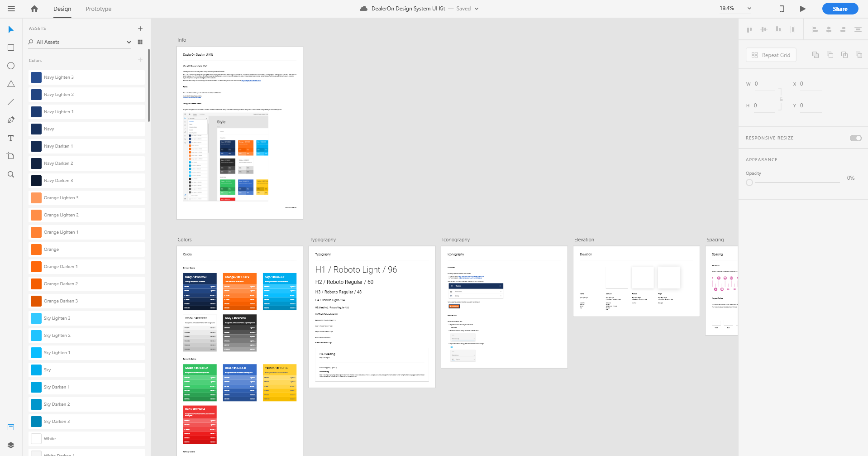This screenshot has height=456, width=868.
Task: Click the H1 Roboto Light 96 text
Action: tap(356, 269)
